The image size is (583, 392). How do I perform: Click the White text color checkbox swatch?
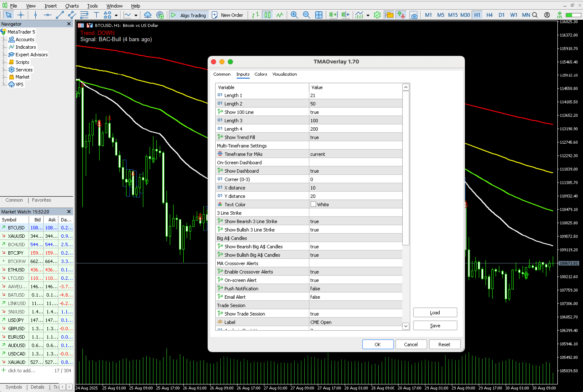313,204
